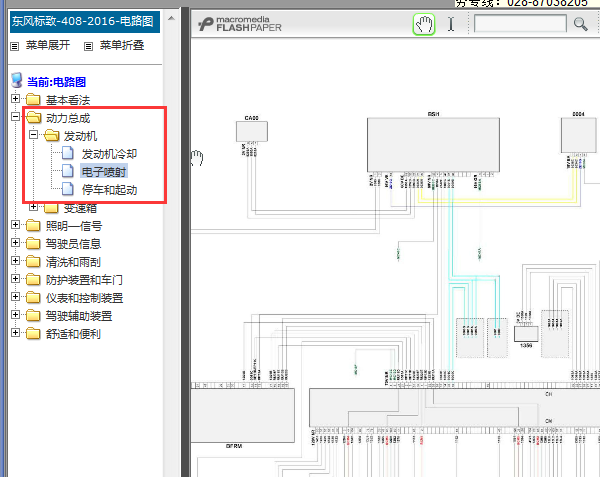Expand the 舒适和便利 folder node

15,334
